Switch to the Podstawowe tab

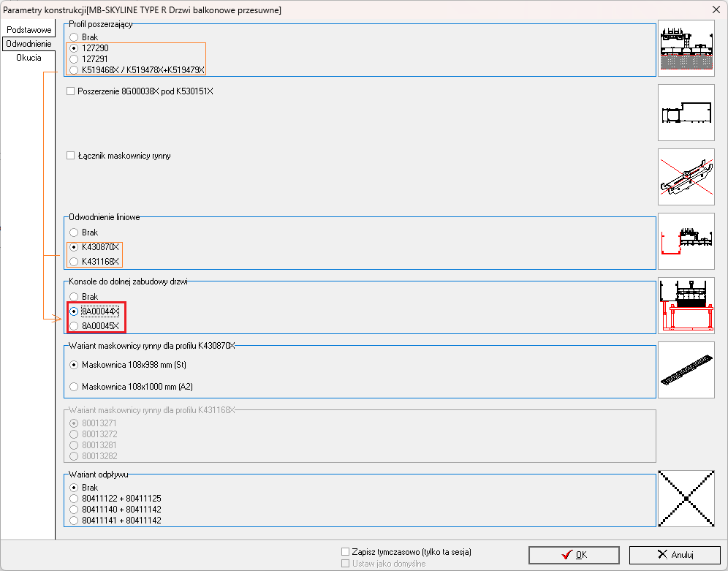pos(29,30)
